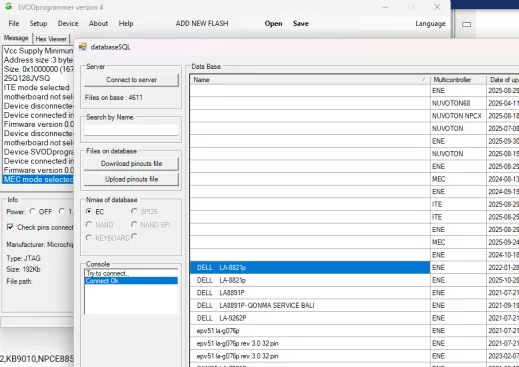This screenshot has height=367, width=519.
Task: Click the restore icon in right window
Action: click(x=467, y=24)
